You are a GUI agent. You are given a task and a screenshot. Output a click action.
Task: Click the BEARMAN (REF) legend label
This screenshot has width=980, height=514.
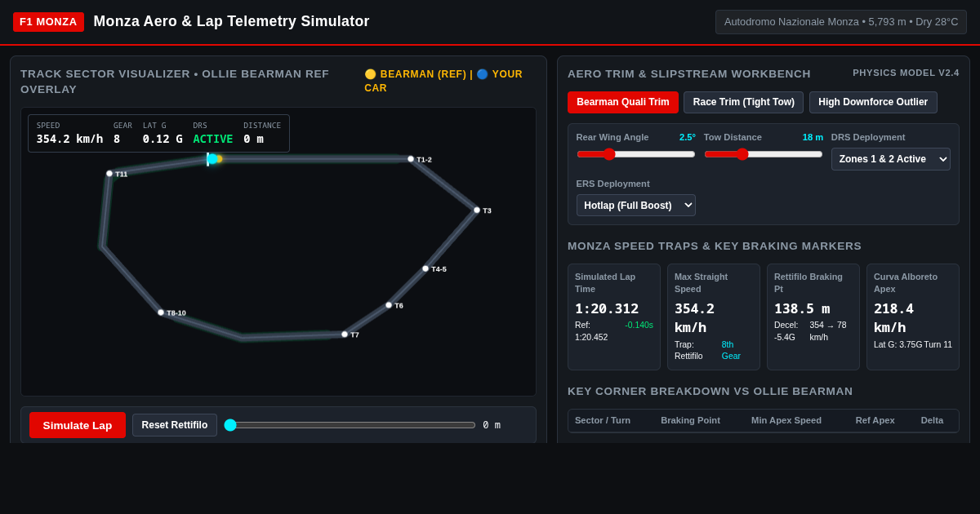(x=423, y=74)
